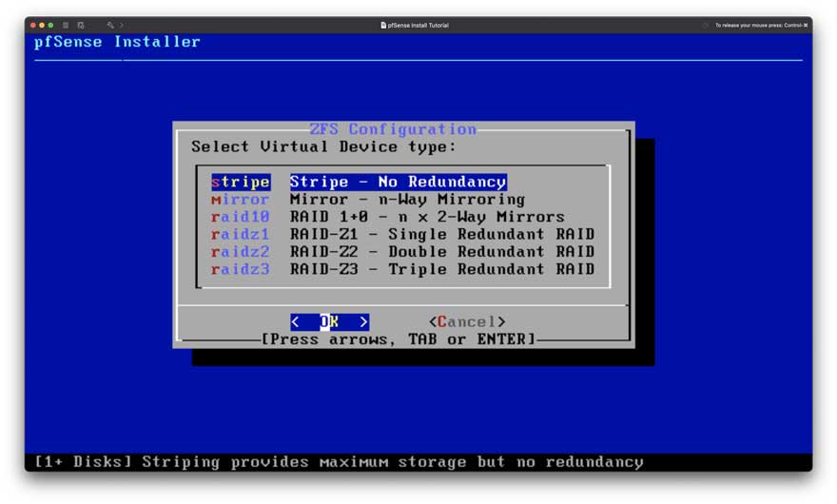Click the snapshot icon in the title bar

81,25
